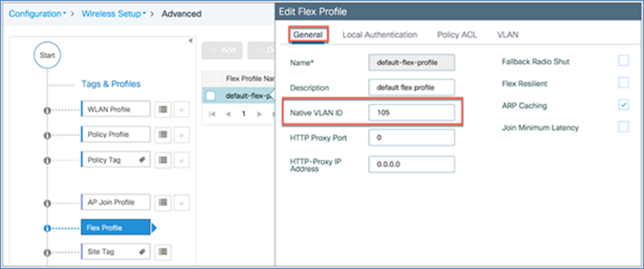Go to previous page of flex profile table
This screenshot has width=644, height=269.
pyautogui.click(x=228, y=114)
